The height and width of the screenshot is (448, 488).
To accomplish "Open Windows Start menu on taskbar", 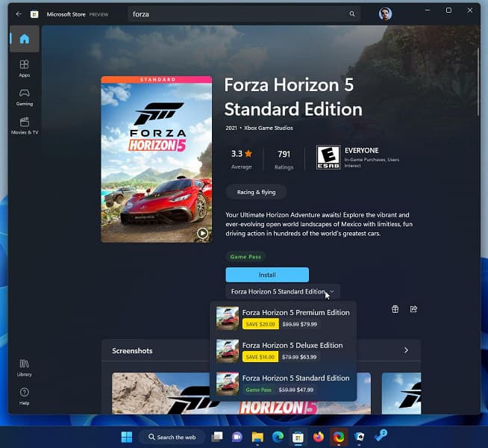I will coord(126,437).
